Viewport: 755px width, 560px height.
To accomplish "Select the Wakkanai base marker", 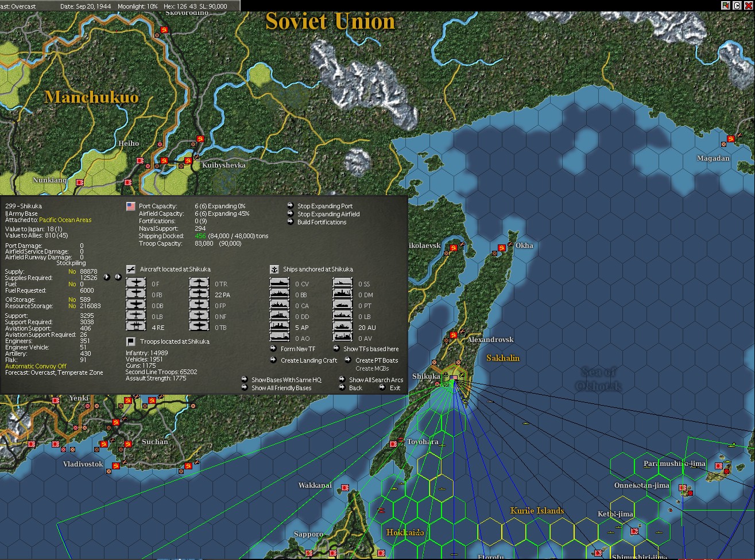I will 345,488.
